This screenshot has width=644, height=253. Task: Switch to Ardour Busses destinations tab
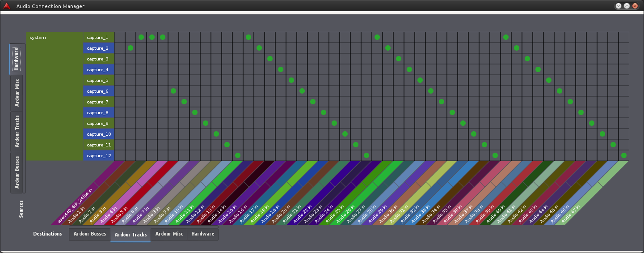pos(90,234)
